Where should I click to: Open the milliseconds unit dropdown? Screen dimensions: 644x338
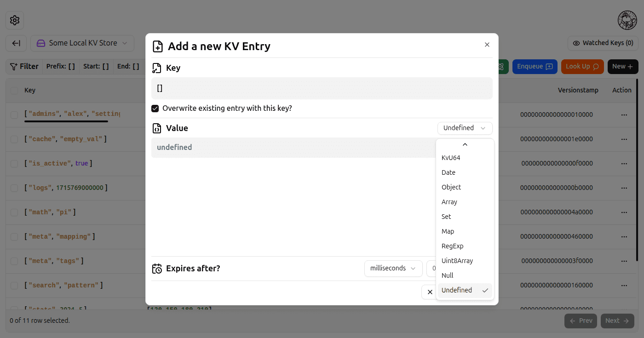[x=393, y=269]
